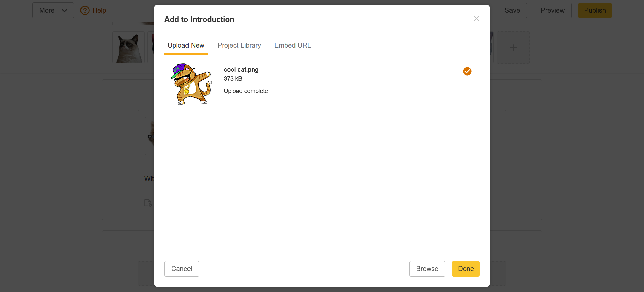Click the plus icon to add media
Screen dimensions: 644x292
coord(513,48)
